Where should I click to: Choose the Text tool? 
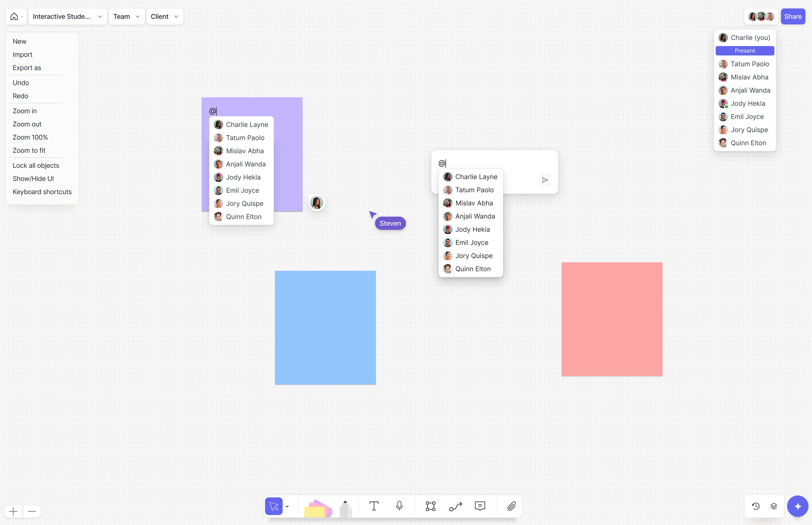(374, 506)
